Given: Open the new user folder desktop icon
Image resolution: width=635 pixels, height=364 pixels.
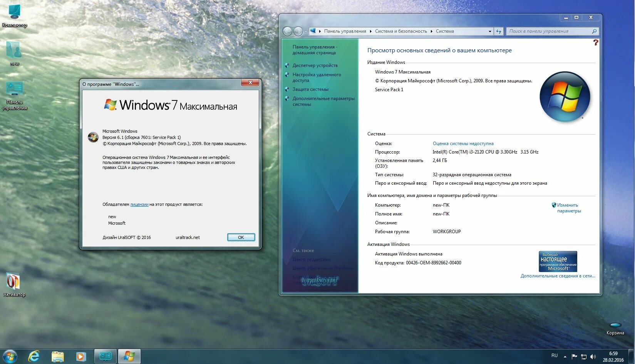Looking at the screenshot, I should click(14, 53).
